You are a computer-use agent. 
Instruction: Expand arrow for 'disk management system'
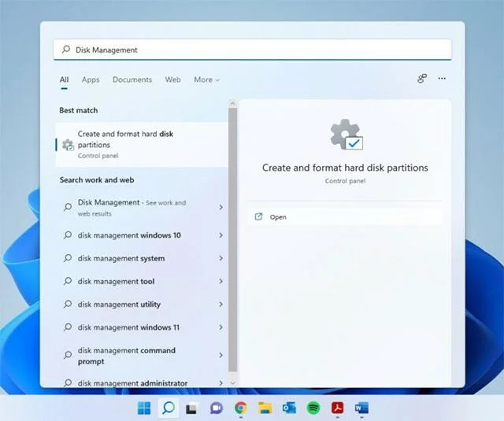click(x=220, y=258)
